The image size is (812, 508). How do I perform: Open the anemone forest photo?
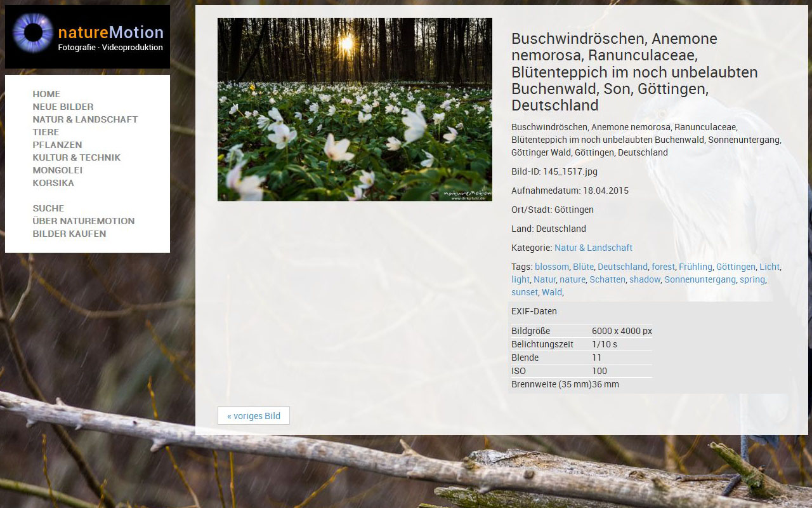pos(355,109)
